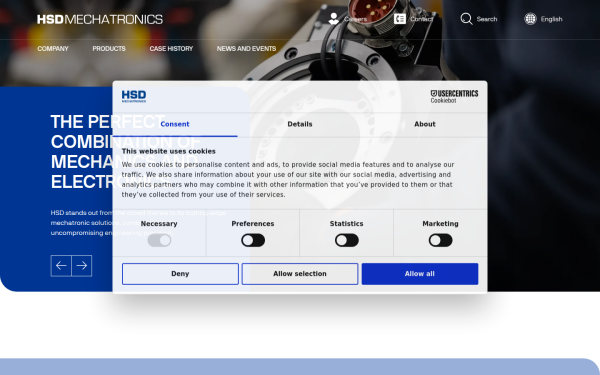The height and width of the screenshot is (375, 600).
Task: Click the globe language icon
Action: pyautogui.click(x=530, y=19)
